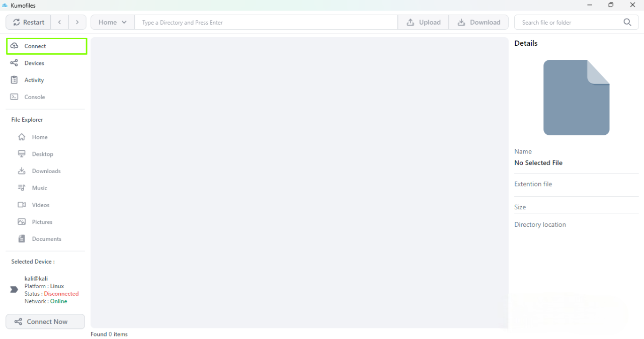Click the search magnifier icon
Screen dimensions: 644x339
[627, 22]
